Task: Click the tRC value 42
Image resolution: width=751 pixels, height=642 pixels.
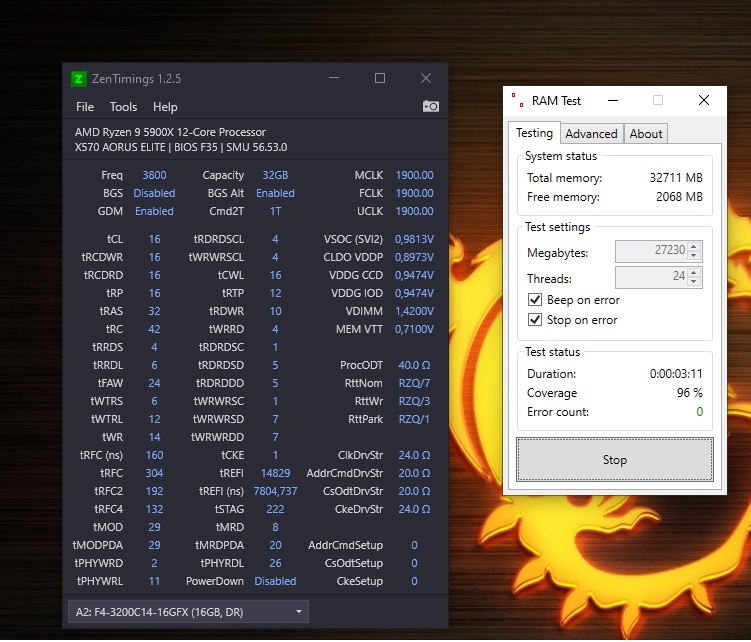Action: 154,329
